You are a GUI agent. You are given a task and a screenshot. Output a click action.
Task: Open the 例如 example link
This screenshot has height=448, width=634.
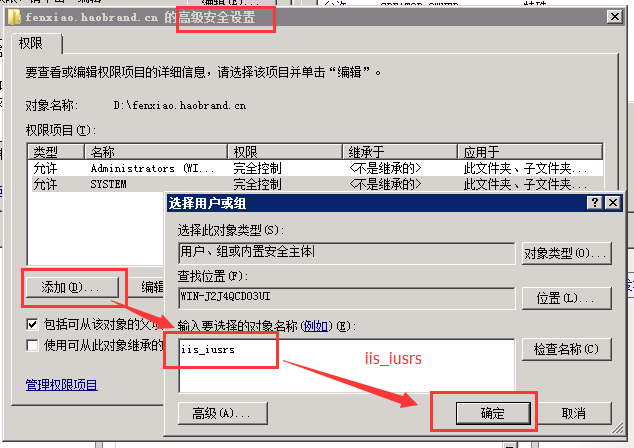point(315,326)
